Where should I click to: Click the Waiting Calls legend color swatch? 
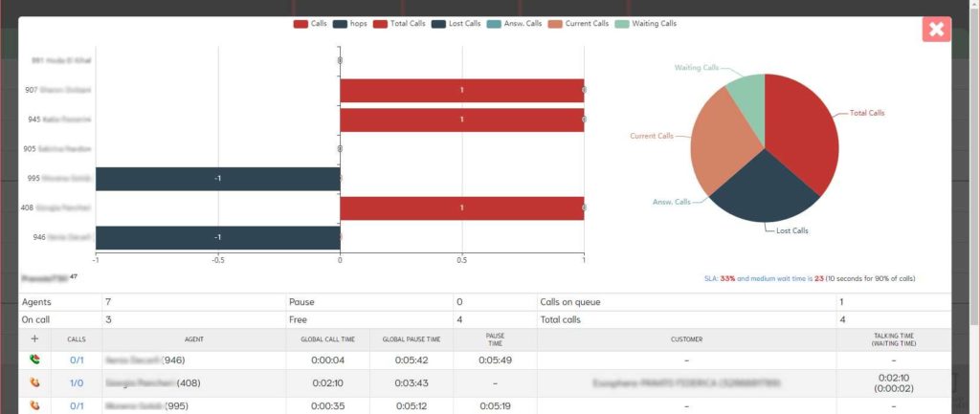pos(623,23)
